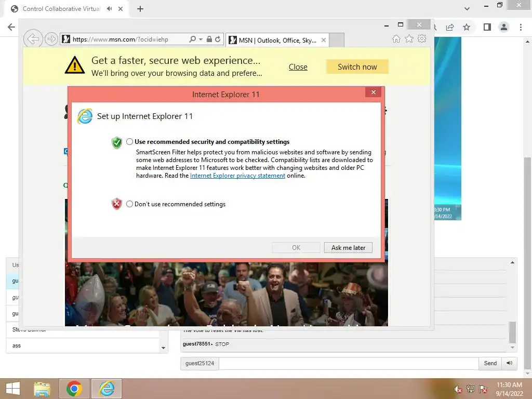Open Chrome three-dot menu
The width and height of the screenshot is (532, 399).
521,27
